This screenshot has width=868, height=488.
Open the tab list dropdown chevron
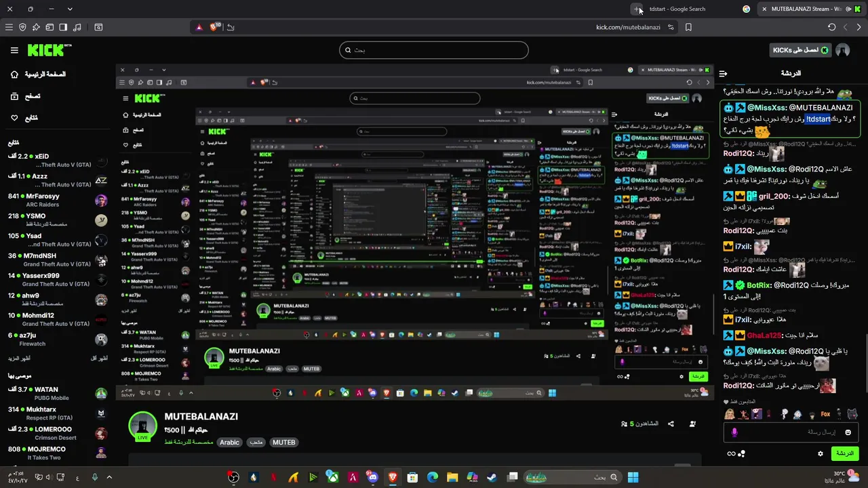click(70, 9)
